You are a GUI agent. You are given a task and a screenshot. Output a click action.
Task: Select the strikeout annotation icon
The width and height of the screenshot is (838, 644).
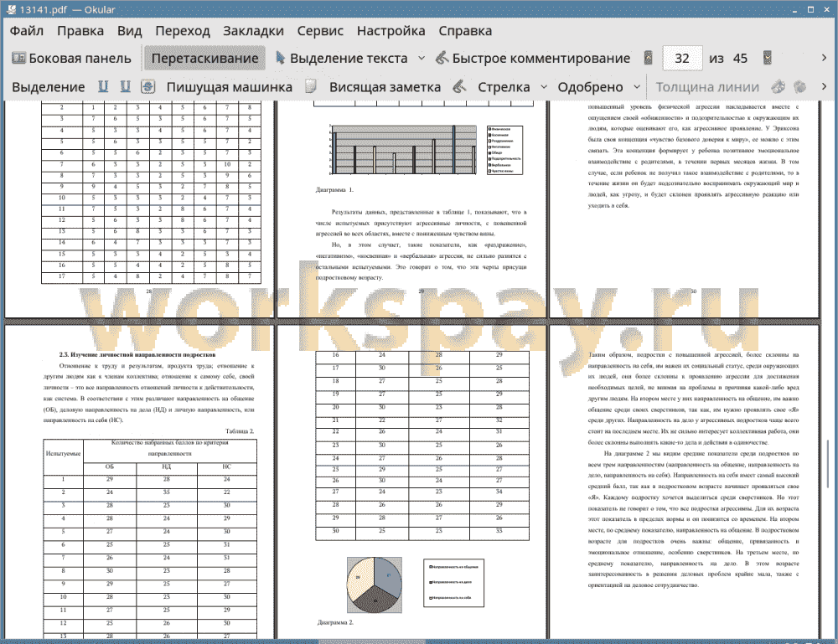148,86
